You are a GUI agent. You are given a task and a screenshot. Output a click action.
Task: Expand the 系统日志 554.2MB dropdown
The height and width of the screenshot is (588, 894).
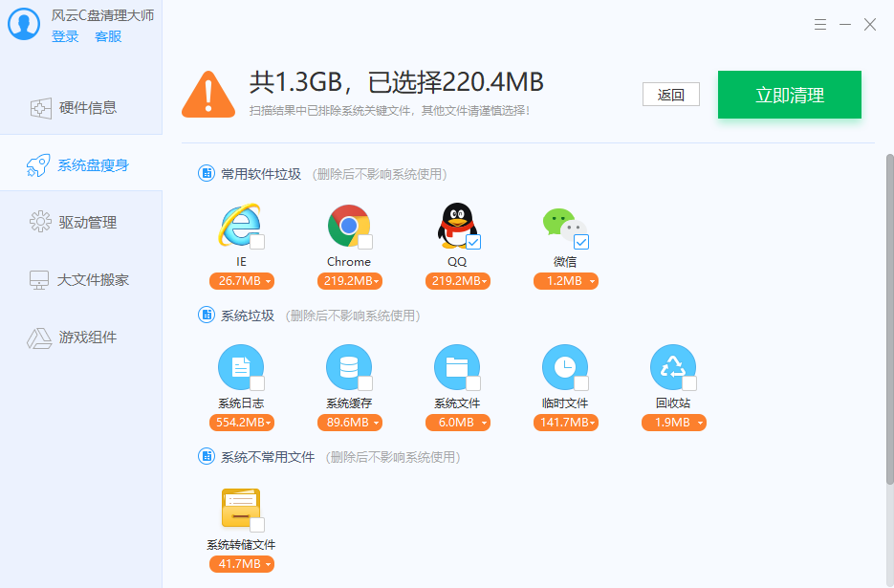[242, 423]
